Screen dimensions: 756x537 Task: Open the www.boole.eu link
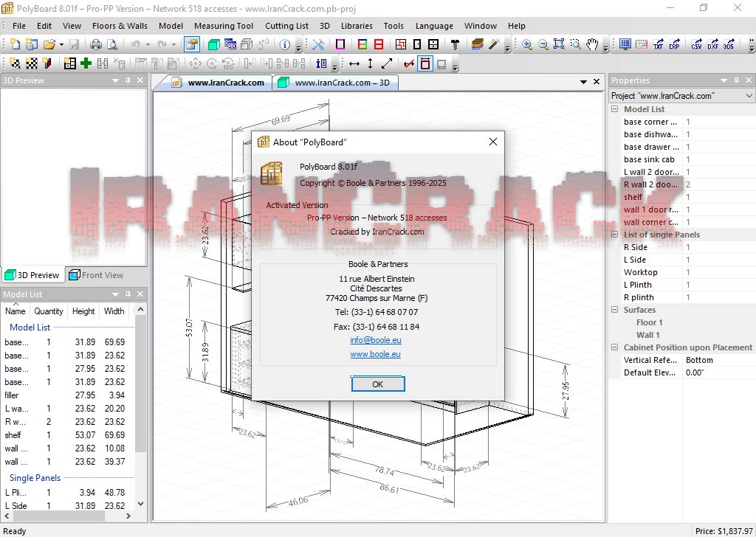click(x=375, y=353)
